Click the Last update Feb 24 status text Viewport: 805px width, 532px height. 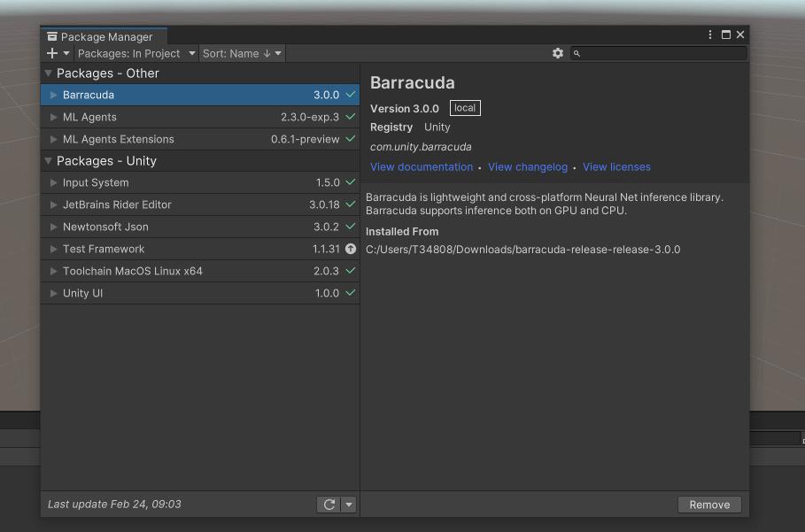tap(114, 505)
